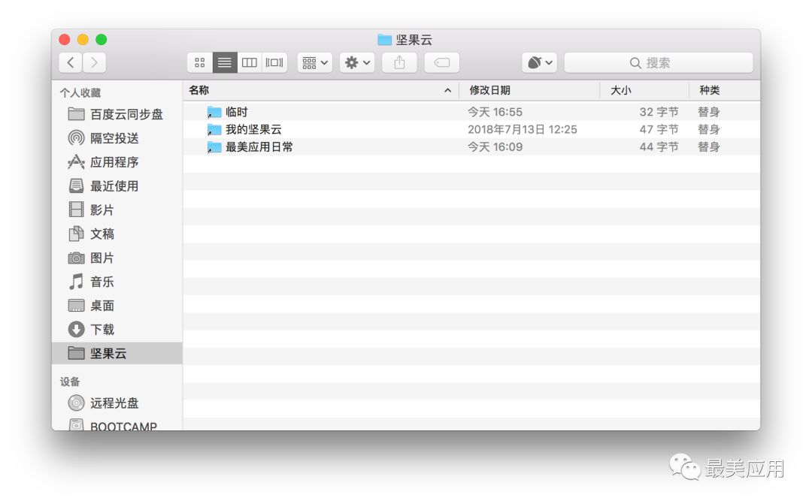Switch to column view
The image size is (812, 504).
click(x=250, y=62)
